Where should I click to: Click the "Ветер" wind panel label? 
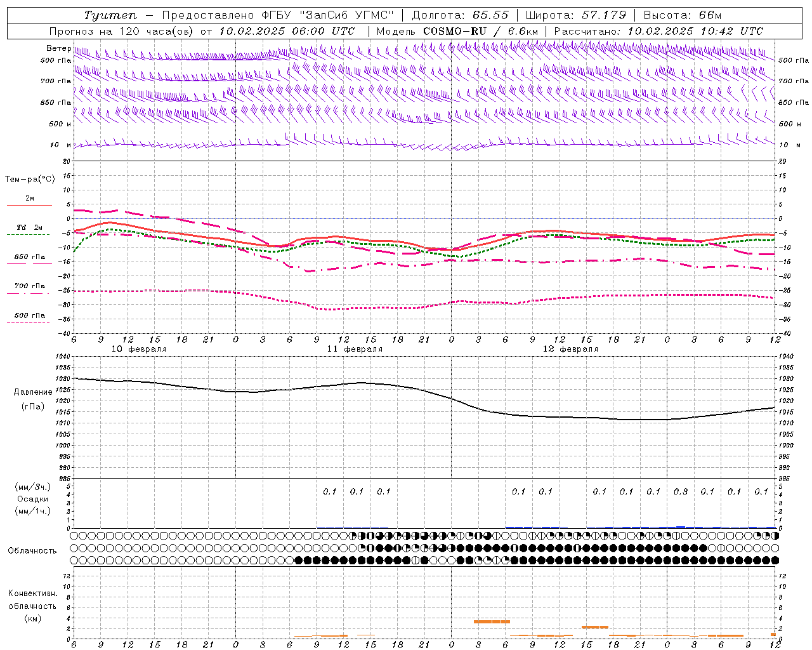59,48
